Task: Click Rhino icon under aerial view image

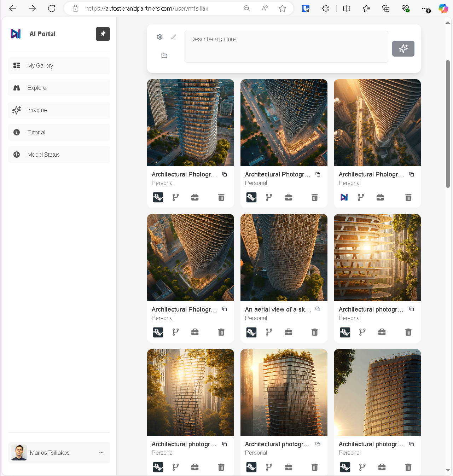Action: click(x=251, y=332)
